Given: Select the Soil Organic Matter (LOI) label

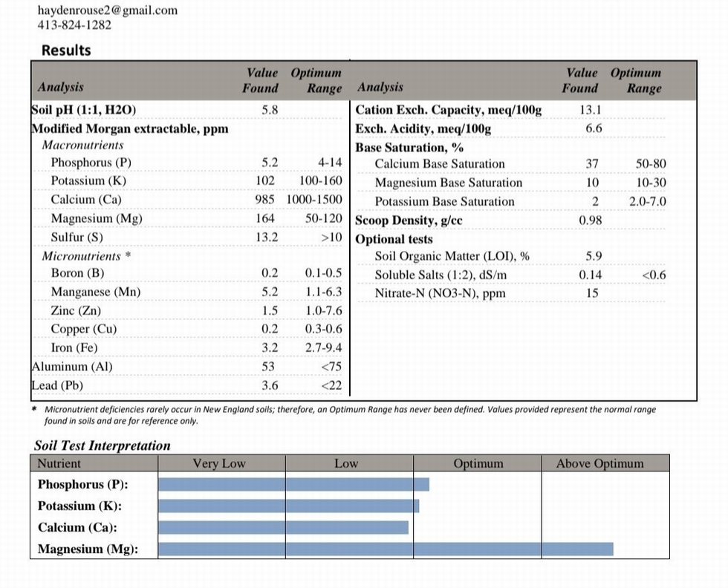Looking at the screenshot, I should (x=452, y=257).
